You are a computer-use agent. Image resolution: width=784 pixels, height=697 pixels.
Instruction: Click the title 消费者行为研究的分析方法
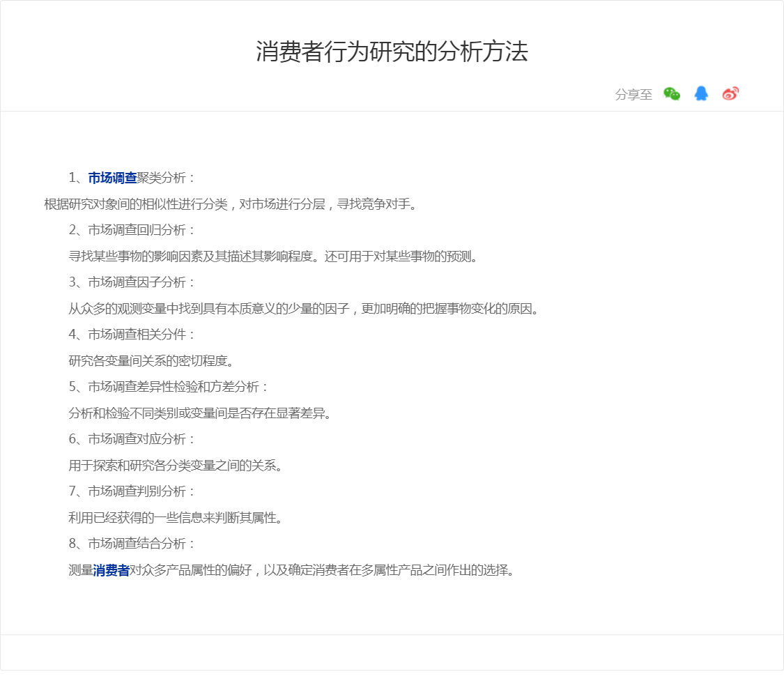[392, 52]
